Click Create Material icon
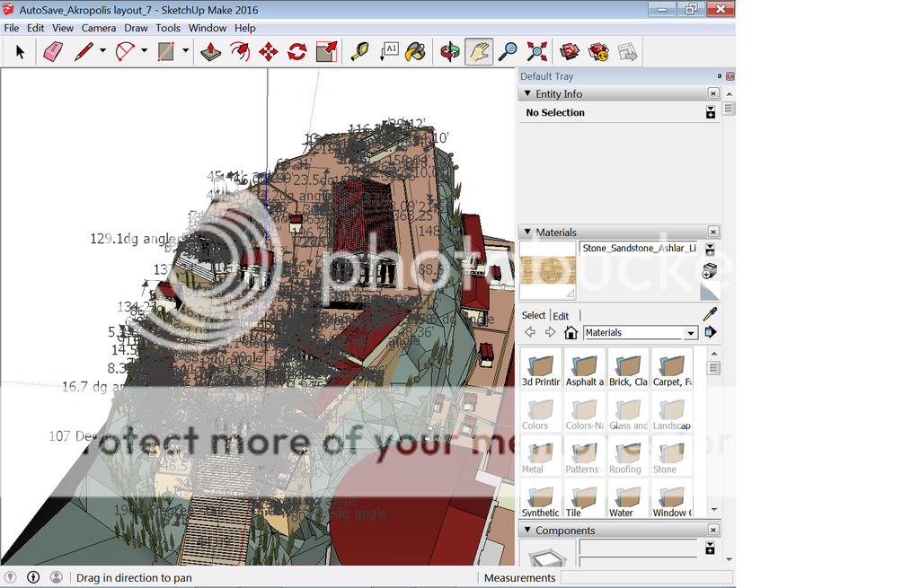The width and height of the screenshot is (920, 588). [x=710, y=270]
